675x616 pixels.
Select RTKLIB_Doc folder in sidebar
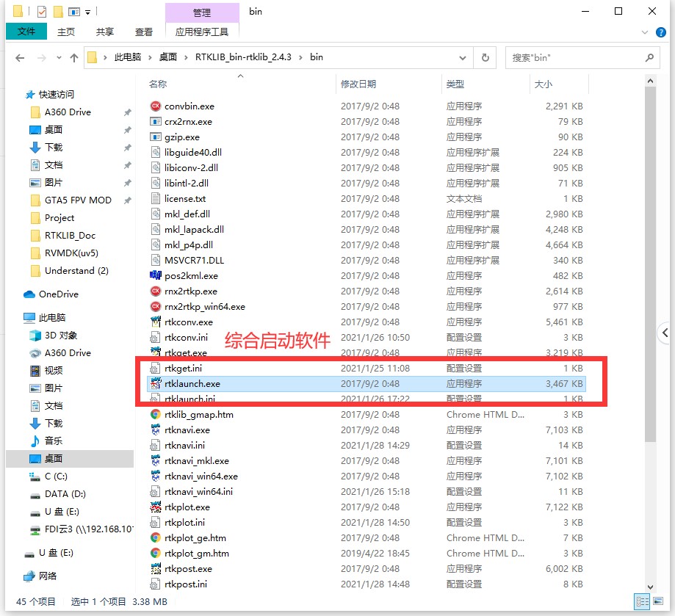click(70, 235)
